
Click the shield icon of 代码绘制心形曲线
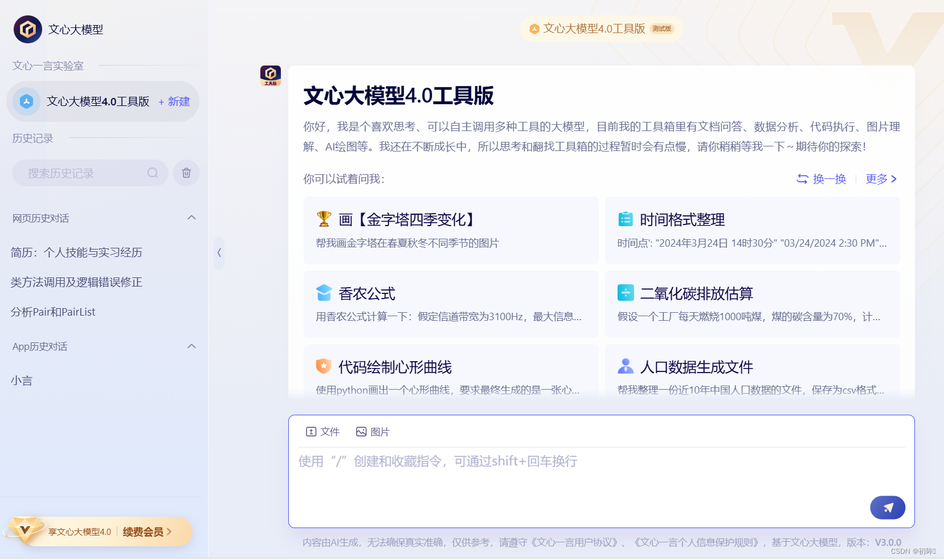click(324, 366)
